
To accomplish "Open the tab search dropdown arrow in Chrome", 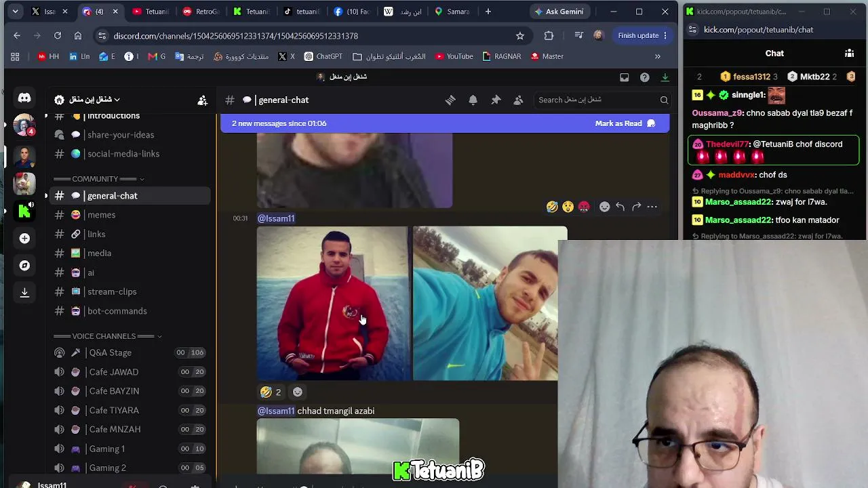I will pos(15,12).
